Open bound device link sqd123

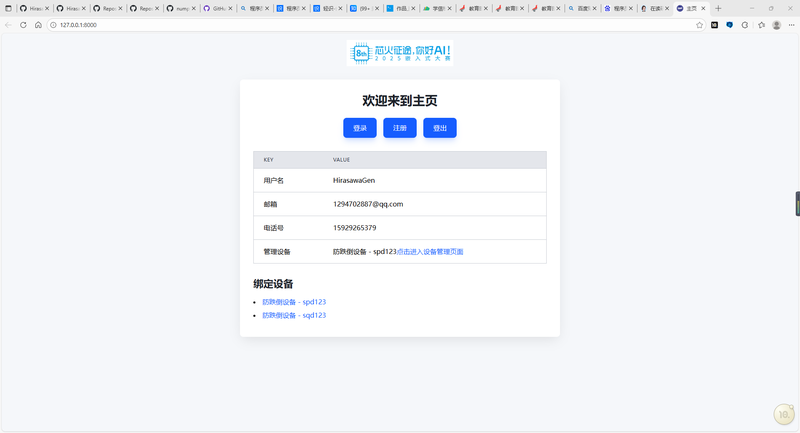(x=294, y=315)
